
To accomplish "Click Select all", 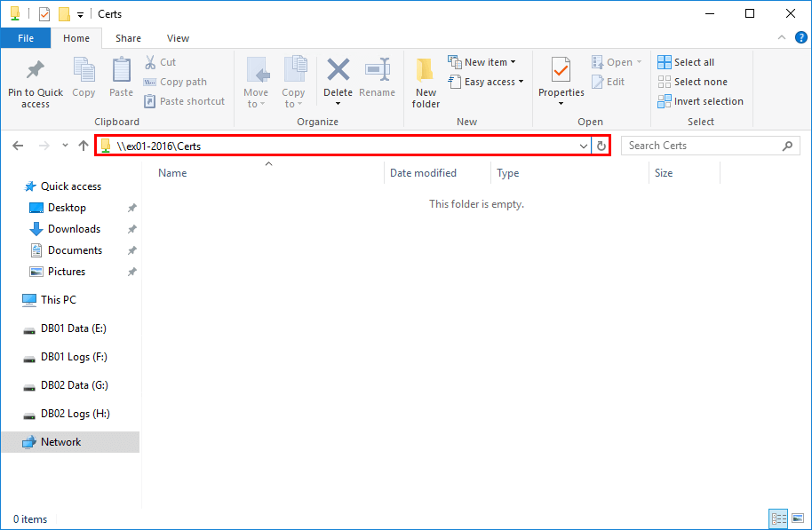I will coord(686,62).
